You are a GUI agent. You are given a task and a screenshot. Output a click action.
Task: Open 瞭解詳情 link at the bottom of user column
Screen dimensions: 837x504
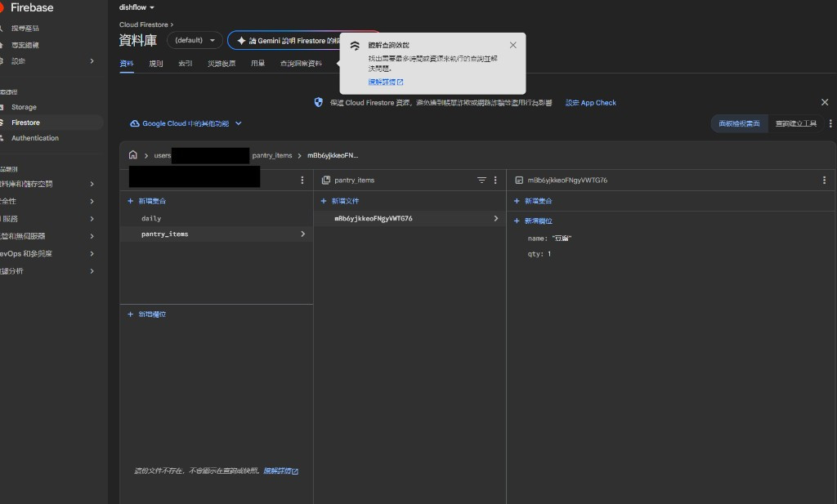tap(281, 471)
